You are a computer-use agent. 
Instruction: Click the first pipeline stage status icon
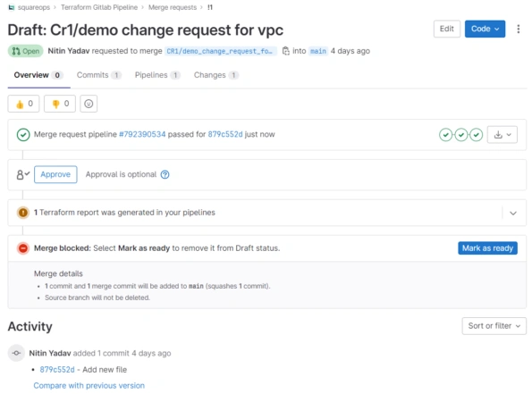click(x=446, y=135)
